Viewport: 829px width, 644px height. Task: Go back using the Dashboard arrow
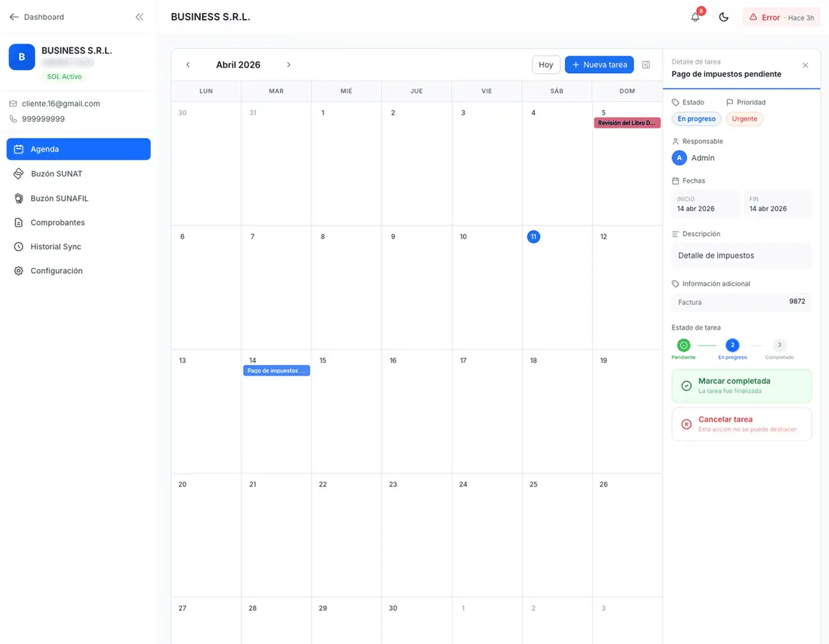point(14,16)
